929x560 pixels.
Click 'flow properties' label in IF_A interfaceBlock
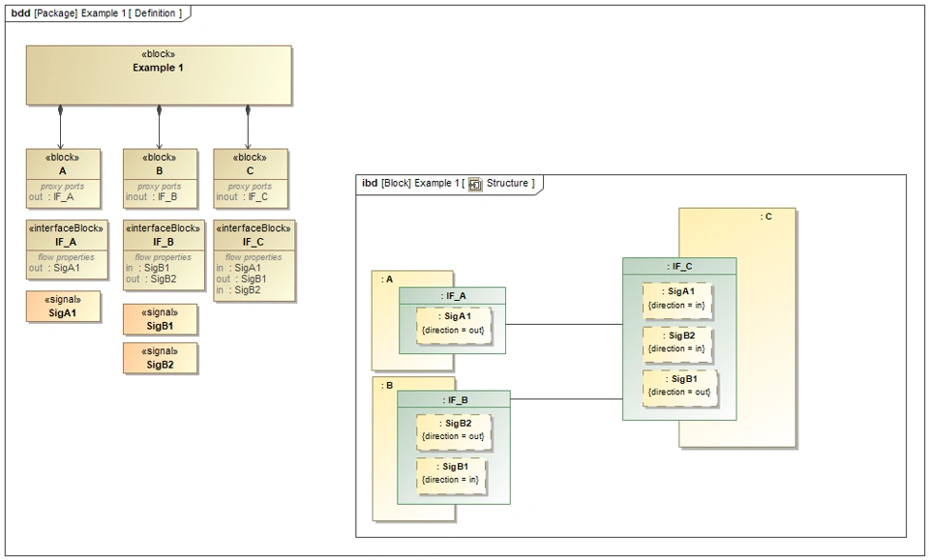[67, 257]
